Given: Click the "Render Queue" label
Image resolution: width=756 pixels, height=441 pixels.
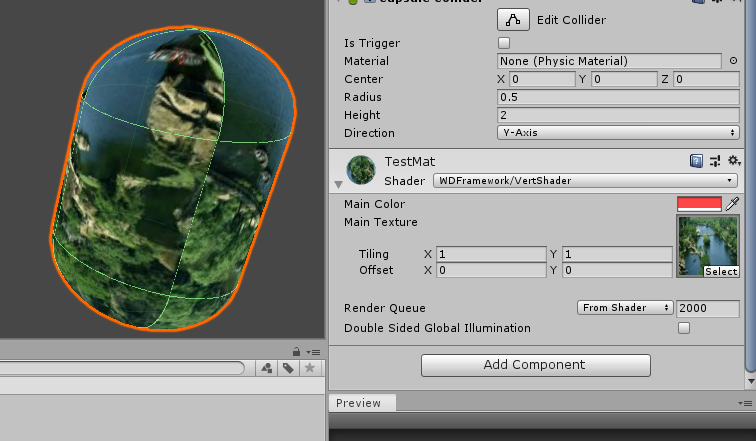Looking at the screenshot, I should click(385, 308).
